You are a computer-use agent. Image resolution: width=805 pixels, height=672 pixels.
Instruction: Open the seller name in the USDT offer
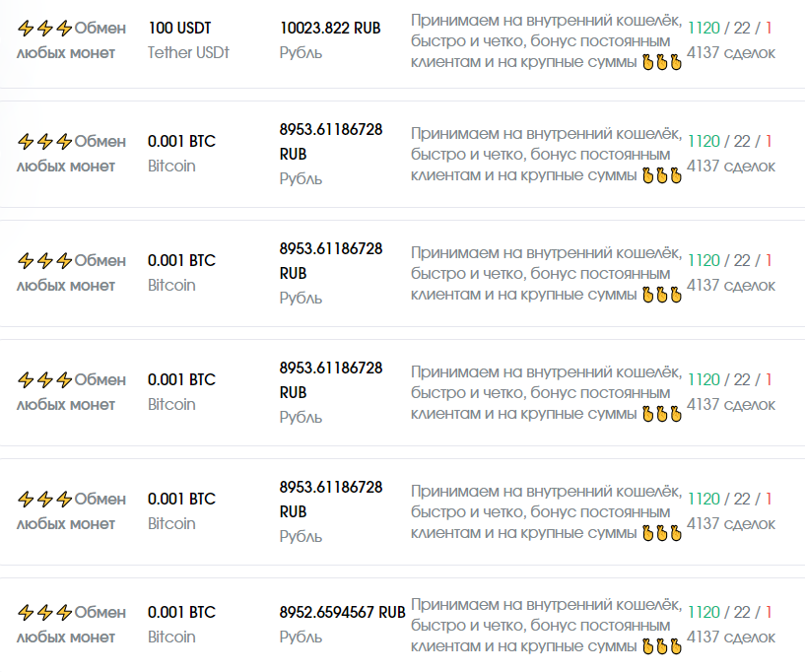(x=72, y=40)
